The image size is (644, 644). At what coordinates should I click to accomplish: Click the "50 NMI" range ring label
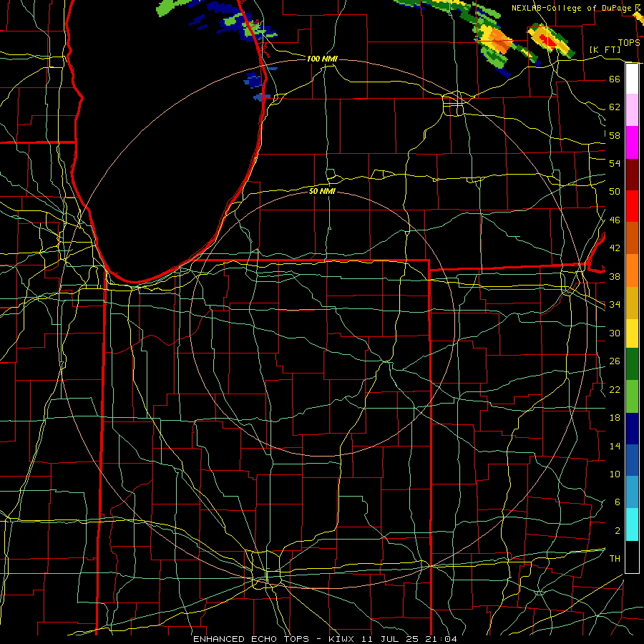click(x=322, y=191)
